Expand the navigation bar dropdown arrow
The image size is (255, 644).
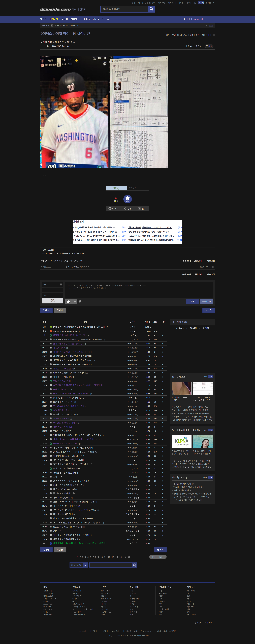(108, 19)
